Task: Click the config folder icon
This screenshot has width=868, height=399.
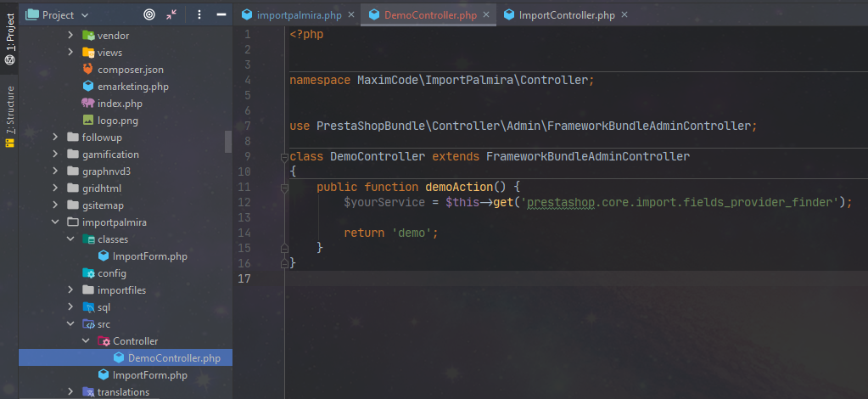Action: coord(88,273)
